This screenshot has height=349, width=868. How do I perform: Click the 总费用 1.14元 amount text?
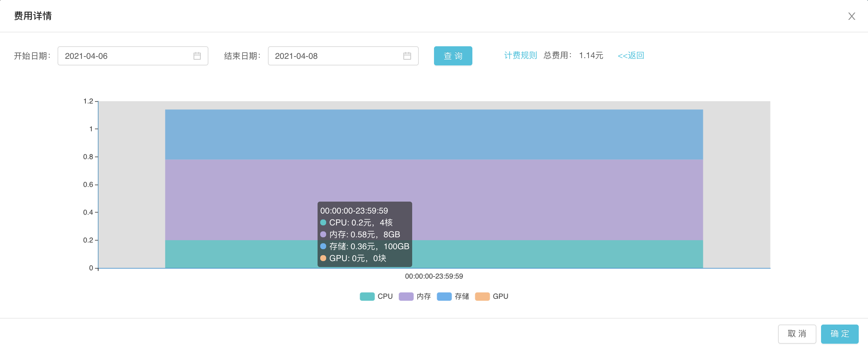591,56
